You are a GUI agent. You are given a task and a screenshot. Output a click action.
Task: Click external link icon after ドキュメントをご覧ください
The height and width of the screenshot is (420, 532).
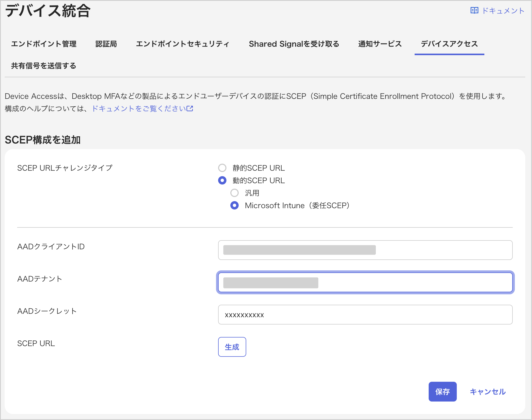[190, 109]
